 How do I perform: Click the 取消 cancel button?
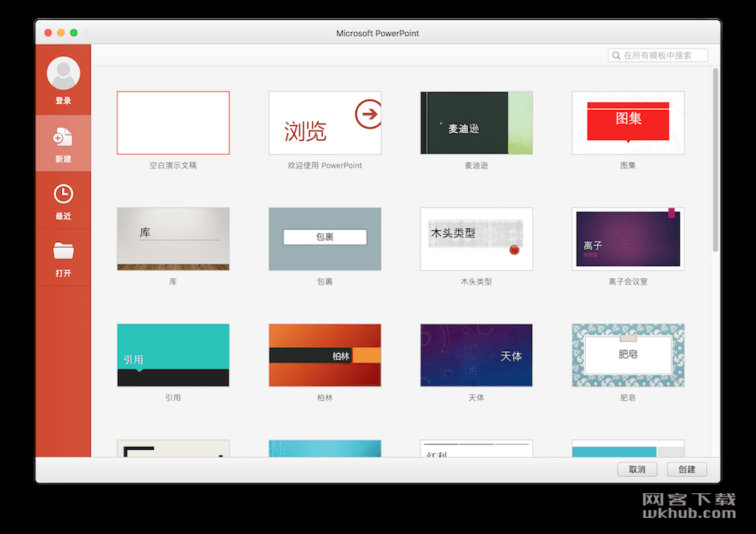click(x=637, y=469)
